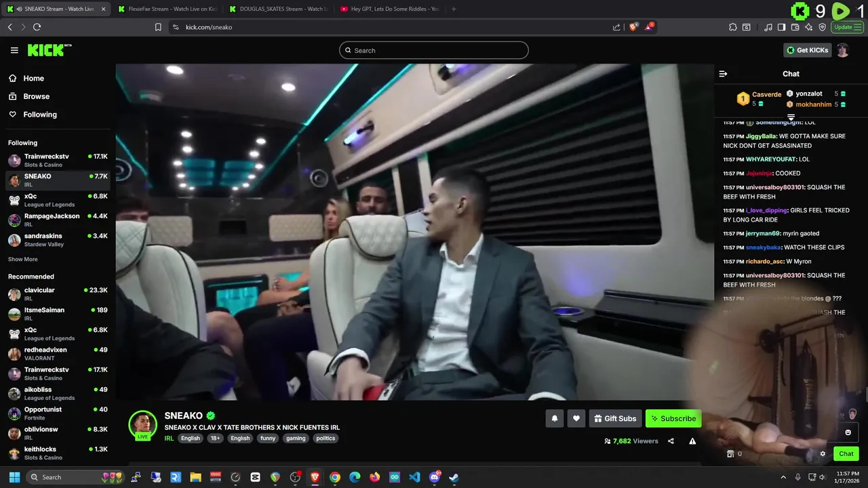The width and height of the screenshot is (868, 488).
Task: Reload the current page
Action: pos(37,27)
